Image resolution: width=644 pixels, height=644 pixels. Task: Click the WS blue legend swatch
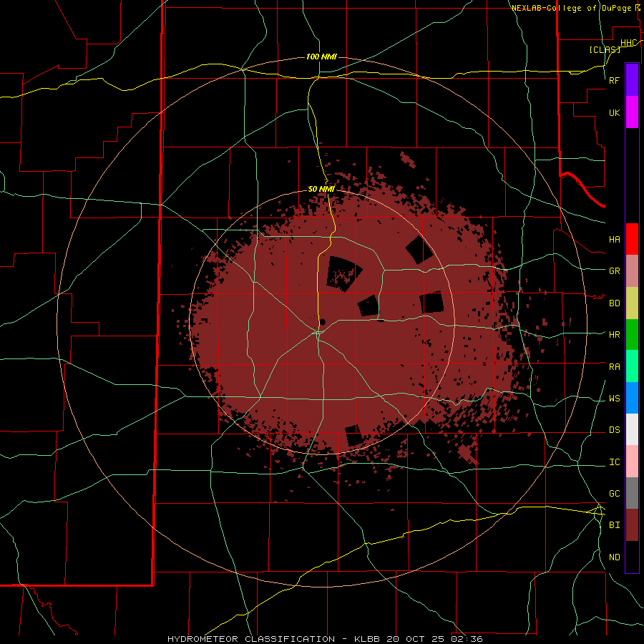[632, 398]
